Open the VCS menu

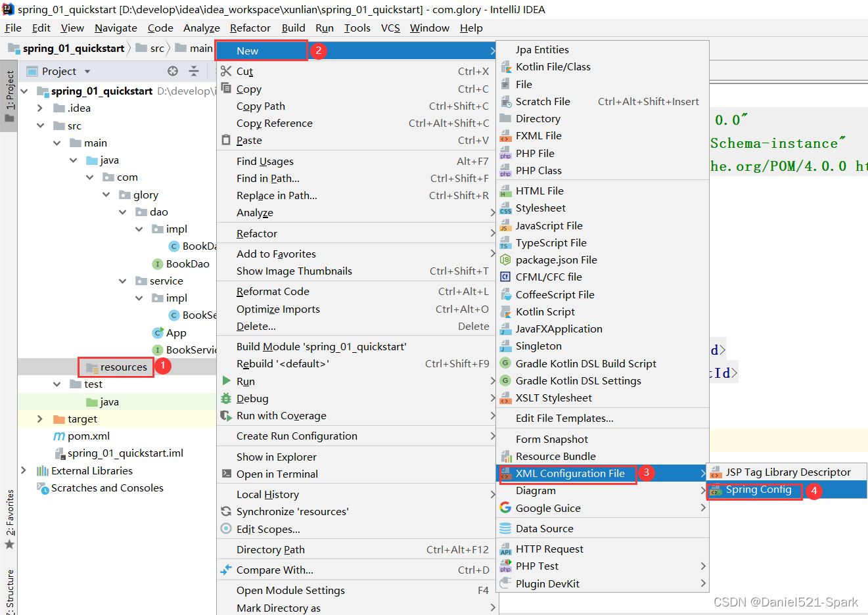pos(390,28)
